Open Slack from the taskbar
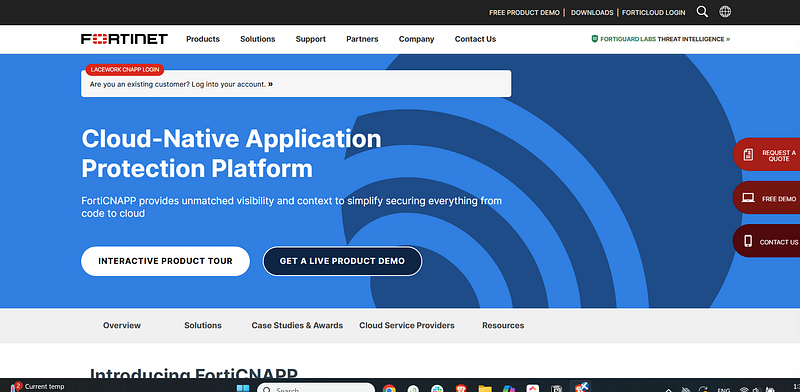The width and height of the screenshot is (800, 392). [437, 388]
